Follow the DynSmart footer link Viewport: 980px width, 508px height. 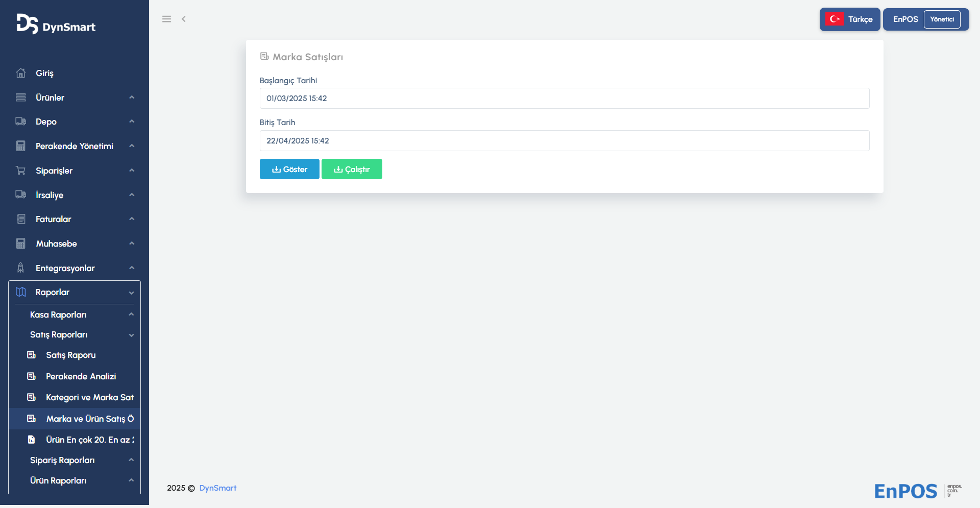coord(218,488)
